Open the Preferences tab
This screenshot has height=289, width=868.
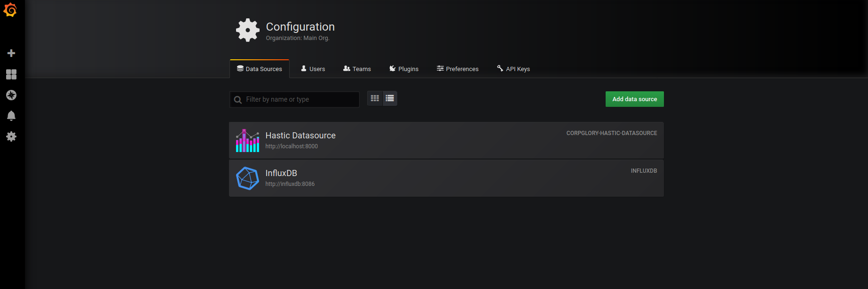click(x=458, y=69)
